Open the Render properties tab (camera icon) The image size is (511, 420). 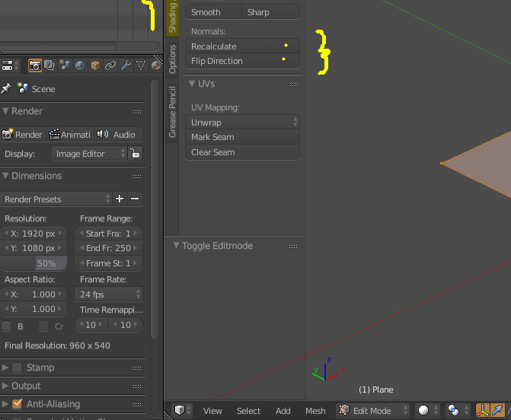coord(34,65)
